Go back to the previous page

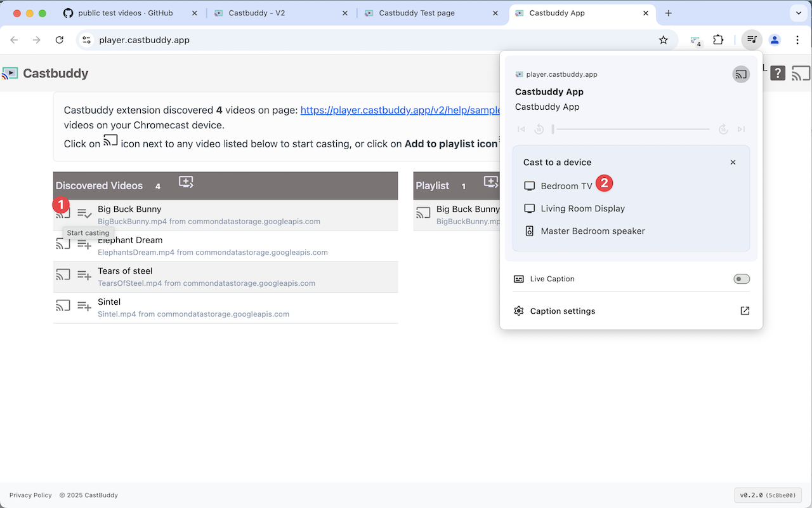(14, 40)
